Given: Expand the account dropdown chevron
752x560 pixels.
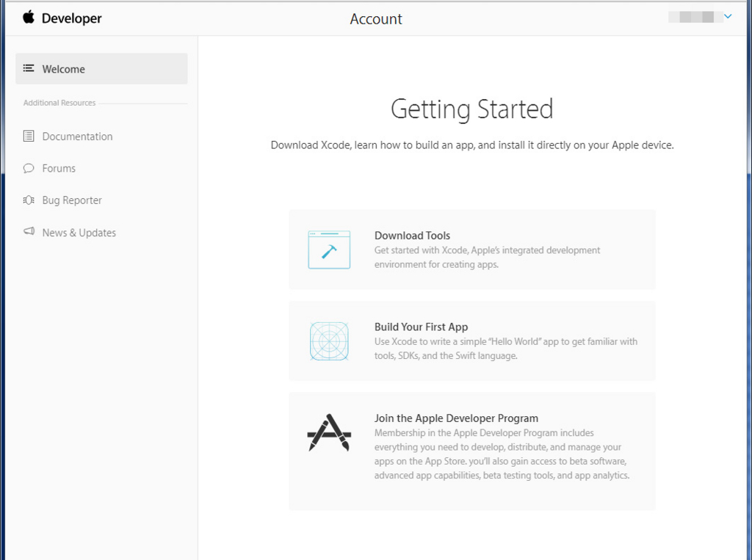Looking at the screenshot, I should point(728,16).
